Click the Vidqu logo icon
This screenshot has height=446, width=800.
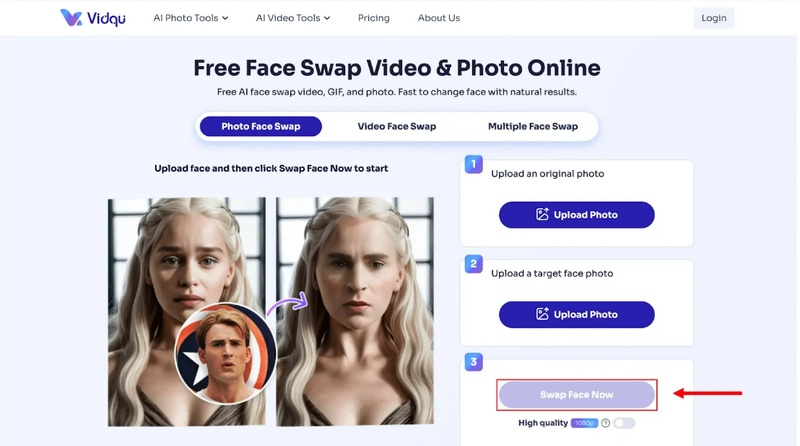(71, 18)
